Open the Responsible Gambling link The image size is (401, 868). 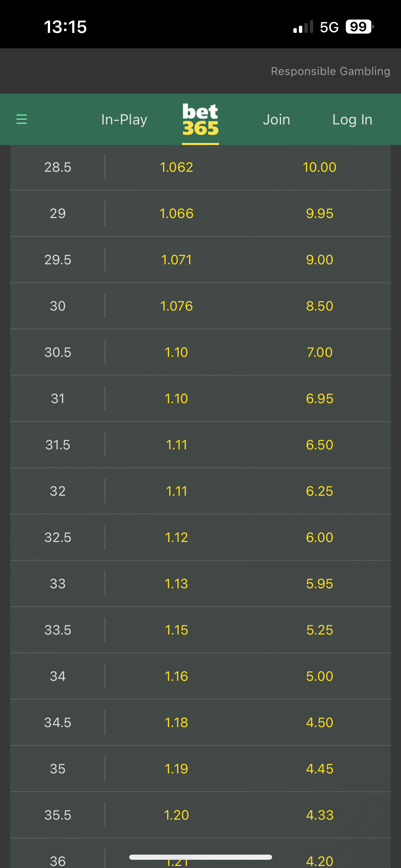330,71
